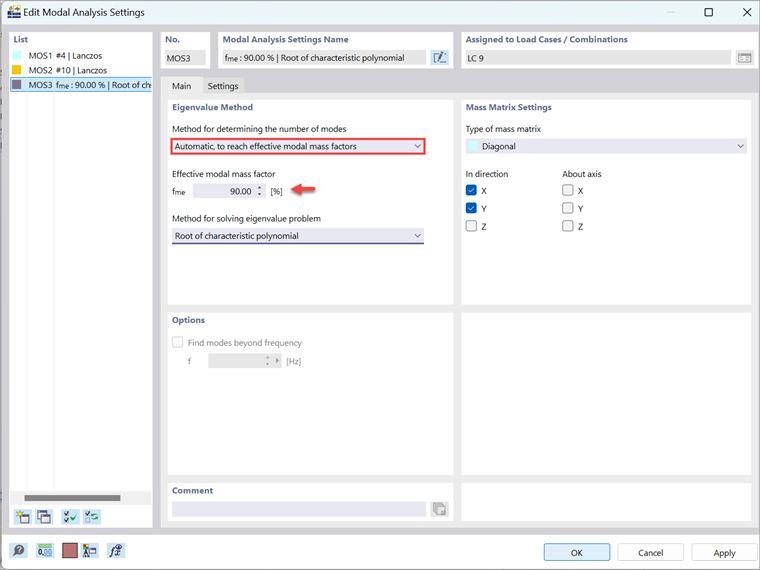760x570 pixels.
Task: Click the orange swatch for MOS2
Action: pos(17,70)
